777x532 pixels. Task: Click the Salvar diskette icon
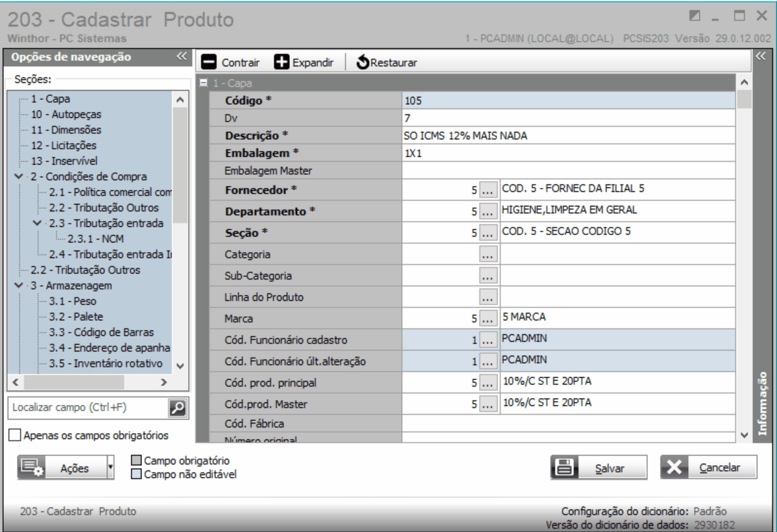pyautogui.click(x=564, y=468)
